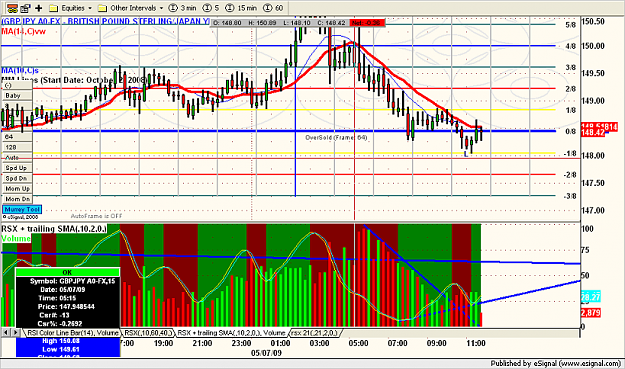Click the Spd Dn button

16,178
